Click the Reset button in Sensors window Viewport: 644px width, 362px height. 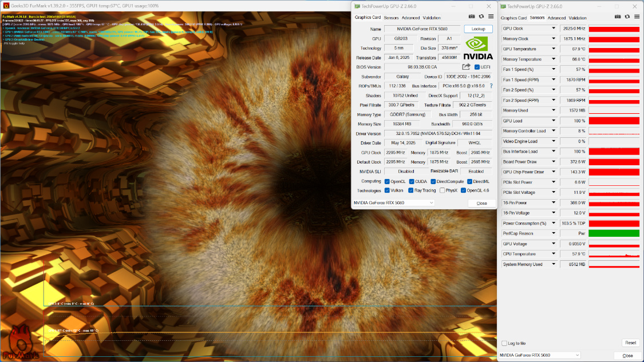[x=631, y=343]
